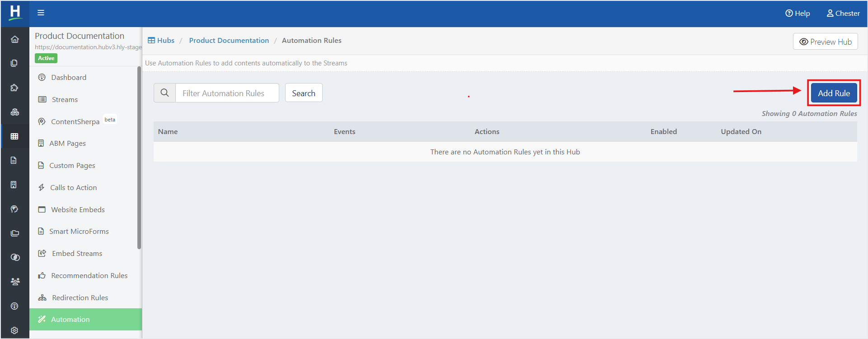
Task: Follow the Hubs breadcrumb link
Action: coord(161,41)
